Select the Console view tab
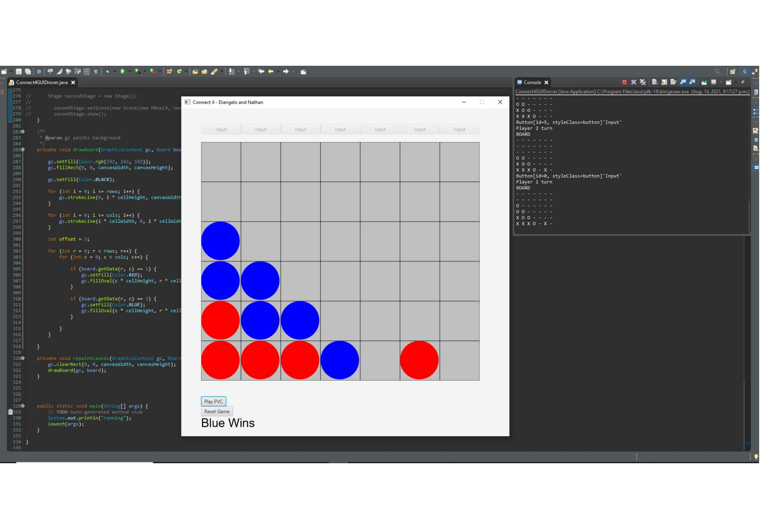This screenshot has width=760, height=532. click(532, 82)
